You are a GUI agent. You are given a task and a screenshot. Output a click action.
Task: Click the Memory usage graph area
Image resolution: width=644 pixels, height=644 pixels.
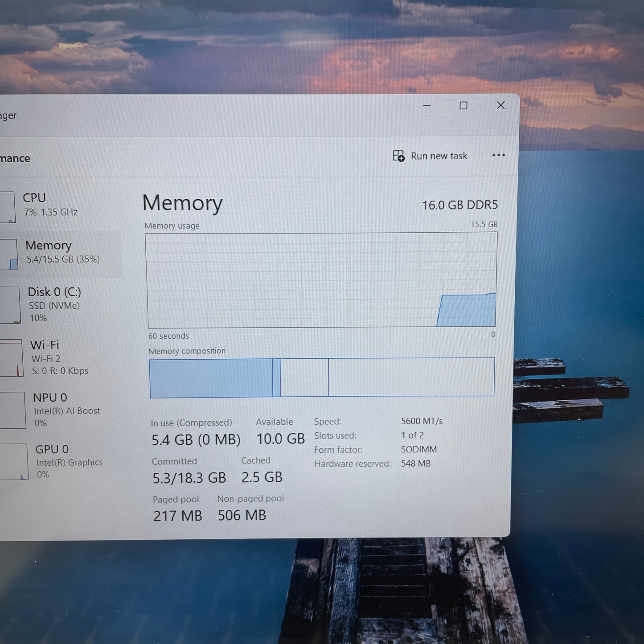coord(321,280)
